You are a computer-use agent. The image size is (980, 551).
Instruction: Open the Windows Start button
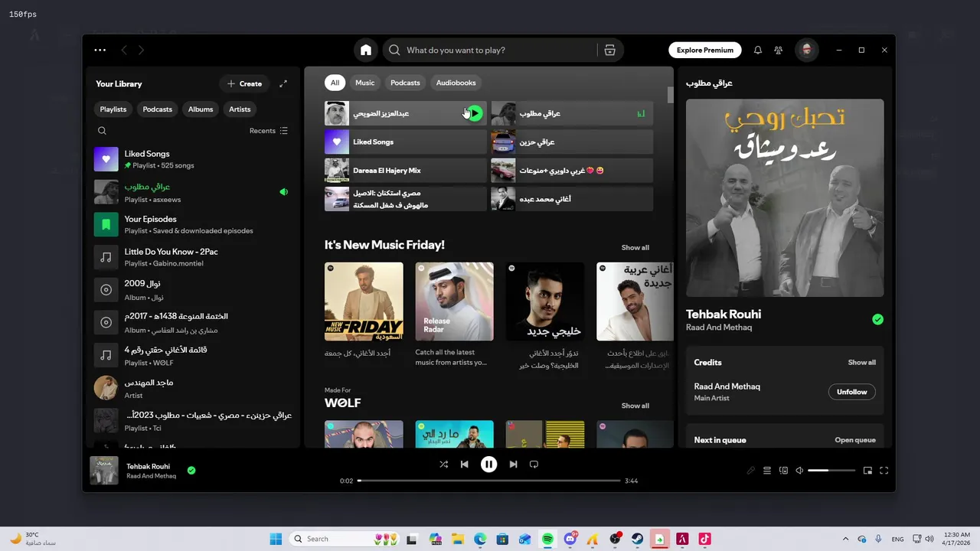pyautogui.click(x=276, y=539)
